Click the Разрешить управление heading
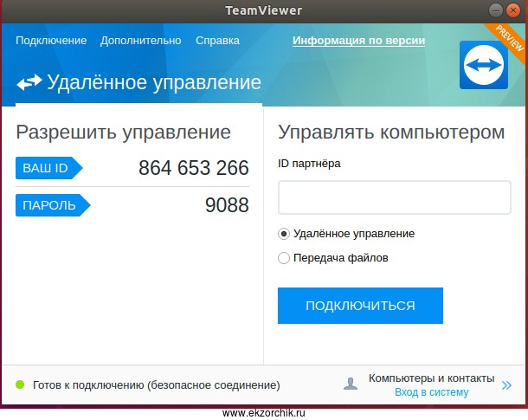The width and height of the screenshot is (528, 420). point(123,132)
